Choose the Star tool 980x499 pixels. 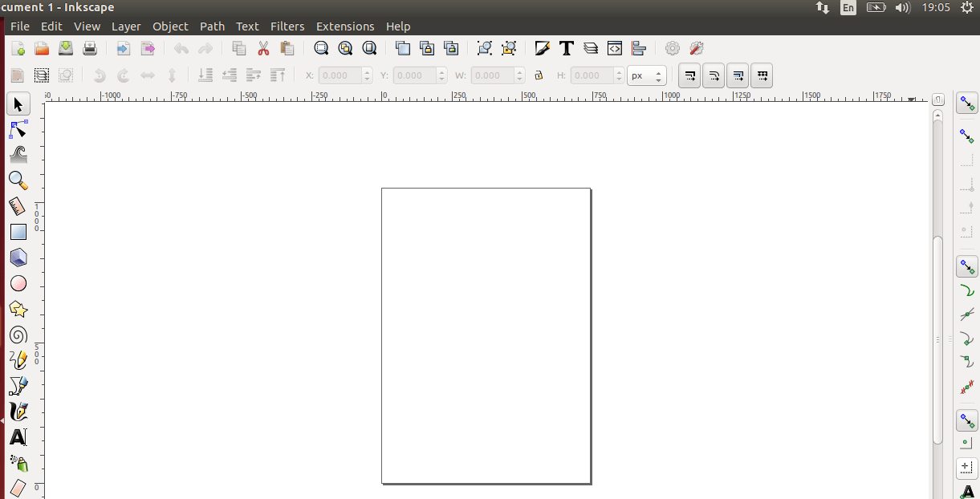[18, 309]
